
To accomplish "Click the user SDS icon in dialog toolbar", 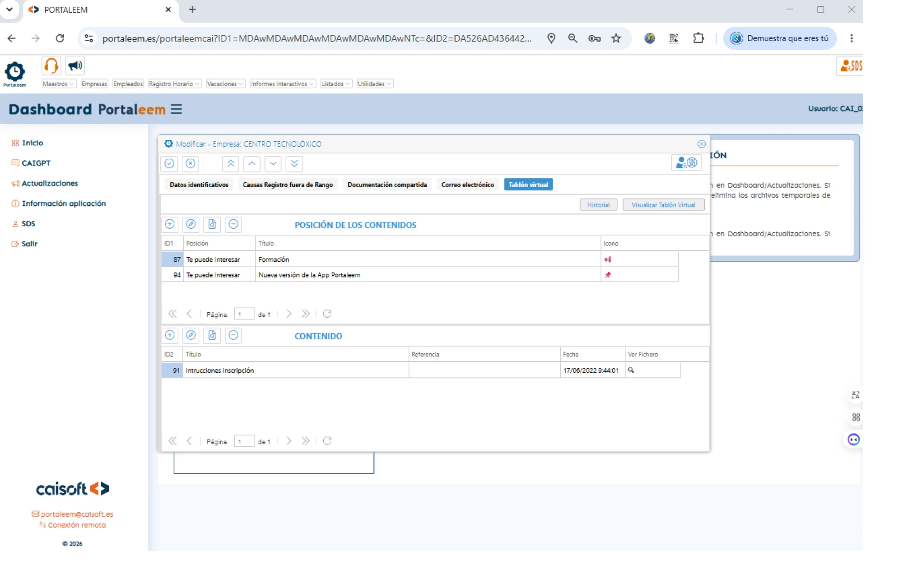I will click(x=686, y=162).
